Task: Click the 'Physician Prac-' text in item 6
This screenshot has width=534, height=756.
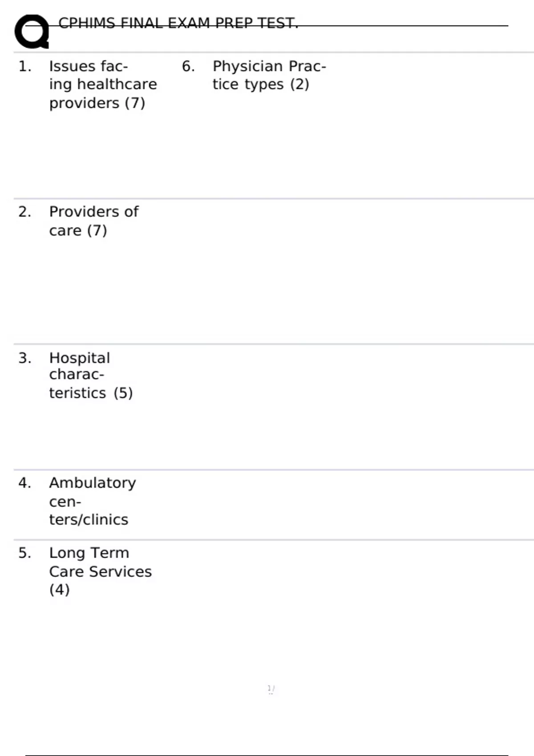Action: tap(269, 67)
